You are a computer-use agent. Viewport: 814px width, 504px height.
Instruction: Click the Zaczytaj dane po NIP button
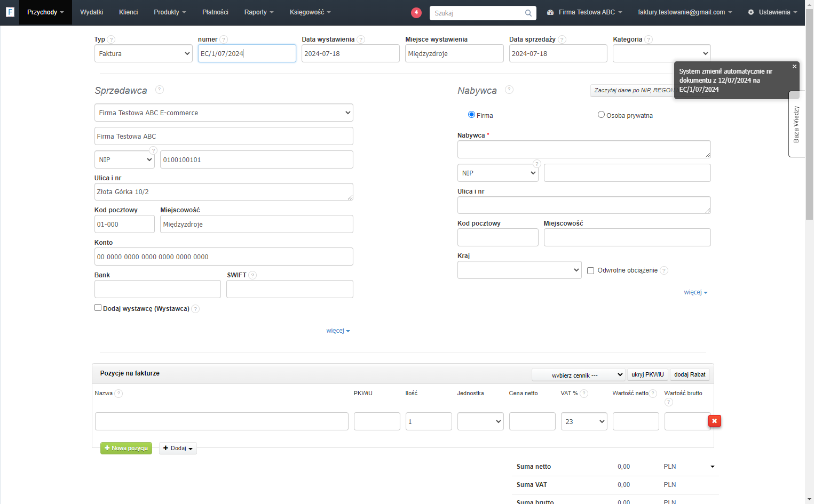(632, 90)
